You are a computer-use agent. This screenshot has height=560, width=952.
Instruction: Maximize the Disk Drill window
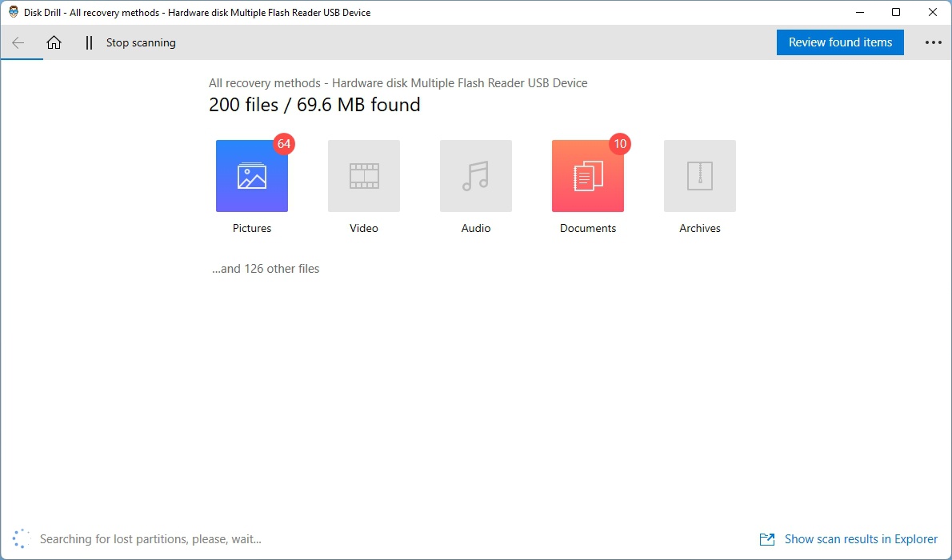point(896,12)
